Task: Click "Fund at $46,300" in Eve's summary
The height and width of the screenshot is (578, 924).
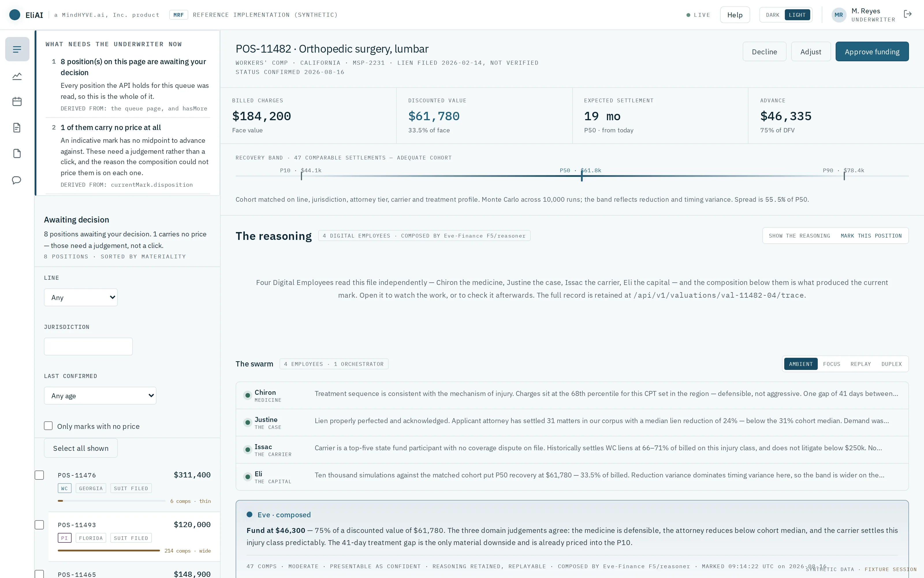Action: point(276,530)
